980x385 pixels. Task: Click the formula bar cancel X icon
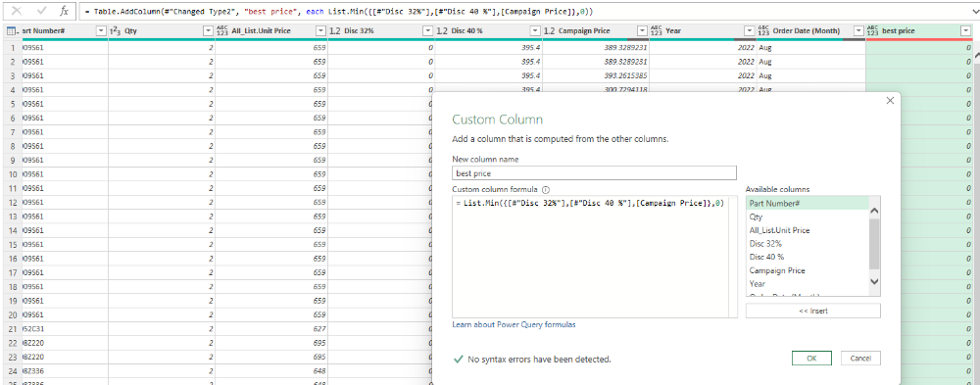[17, 11]
